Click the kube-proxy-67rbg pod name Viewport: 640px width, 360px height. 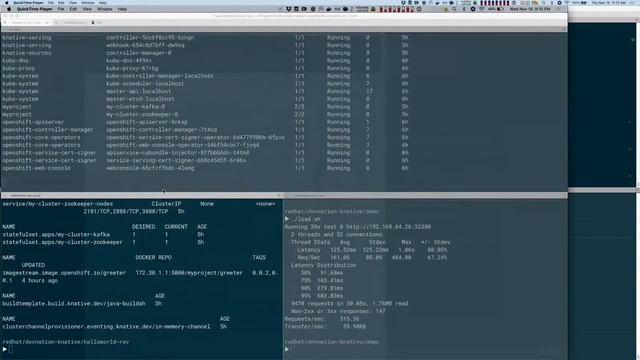(132, 69)
